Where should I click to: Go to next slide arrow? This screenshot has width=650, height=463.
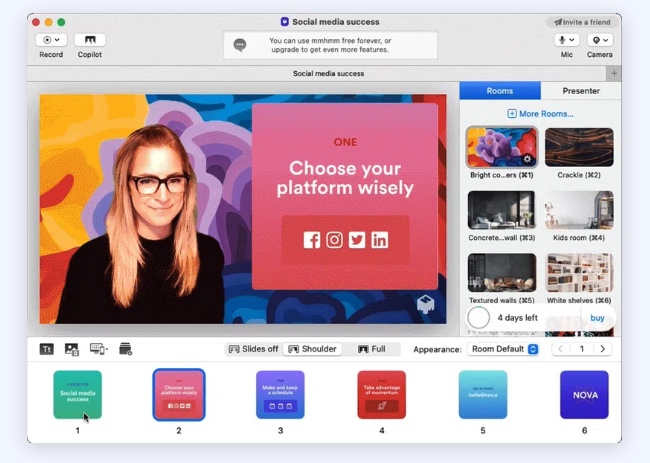(603, 349)
